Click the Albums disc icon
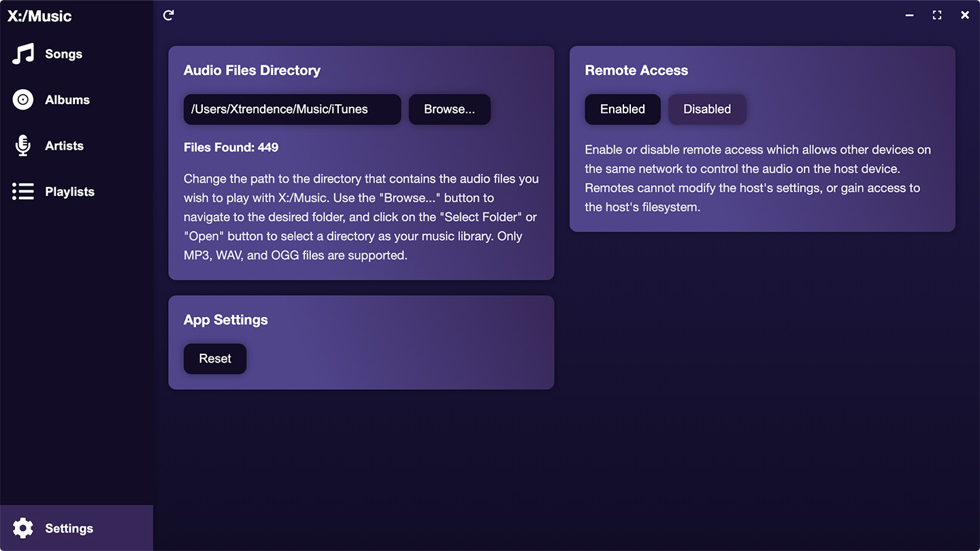 click(23, 100)
